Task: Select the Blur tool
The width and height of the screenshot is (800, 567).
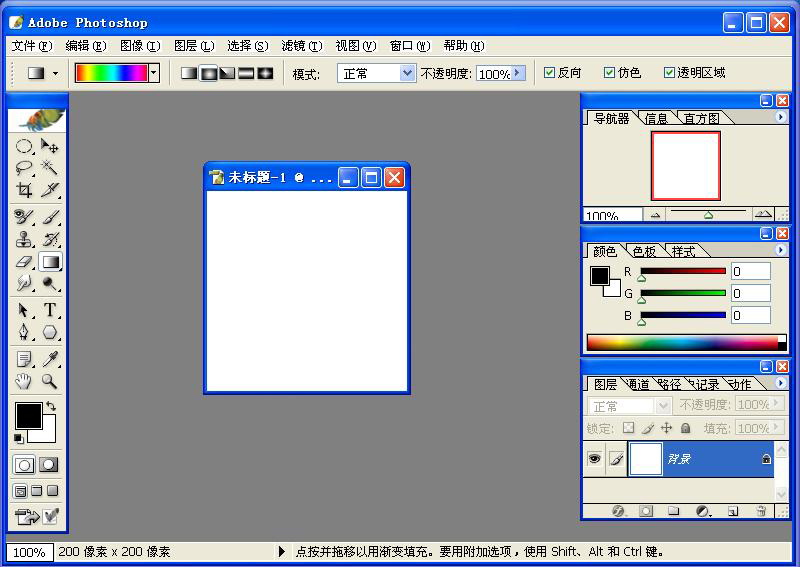Action: (23, 283)
